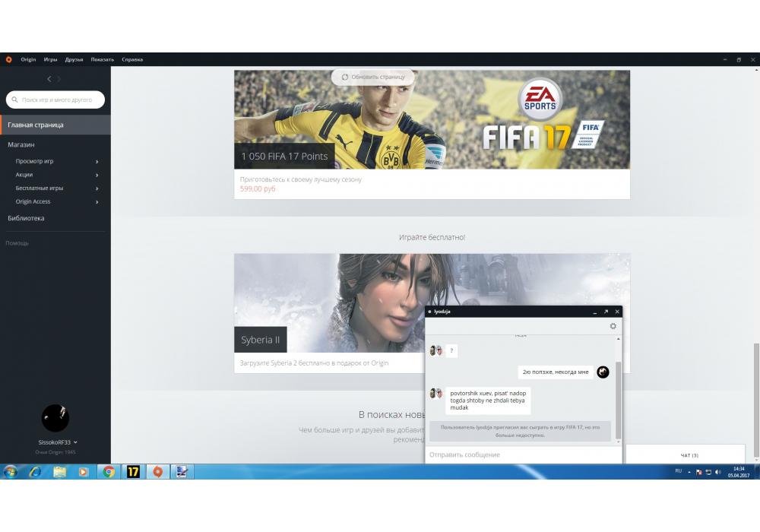The image size is (760, 532).
Task: Expand Origin Access submenu chevron
Action: point(97,202)
